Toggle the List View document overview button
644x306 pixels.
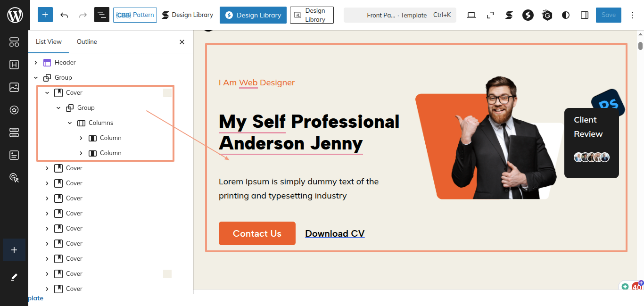pyautogui.click(x=101, y=15)
